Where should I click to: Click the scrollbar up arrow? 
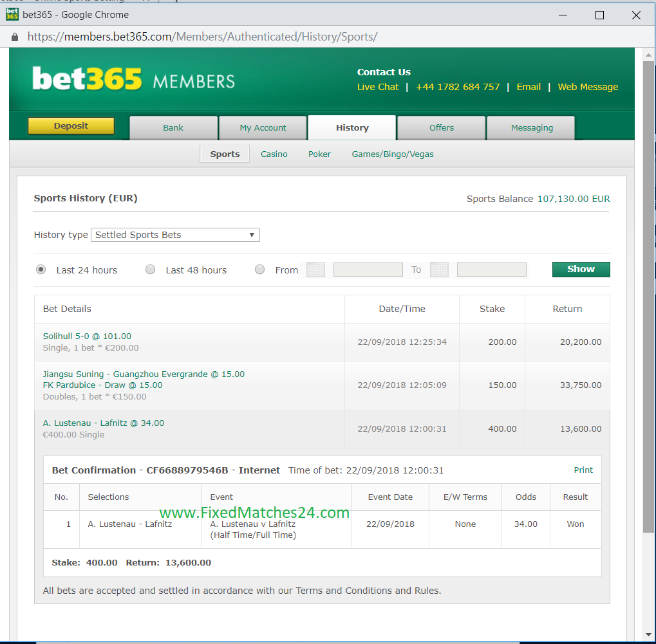tap(648, 55)
